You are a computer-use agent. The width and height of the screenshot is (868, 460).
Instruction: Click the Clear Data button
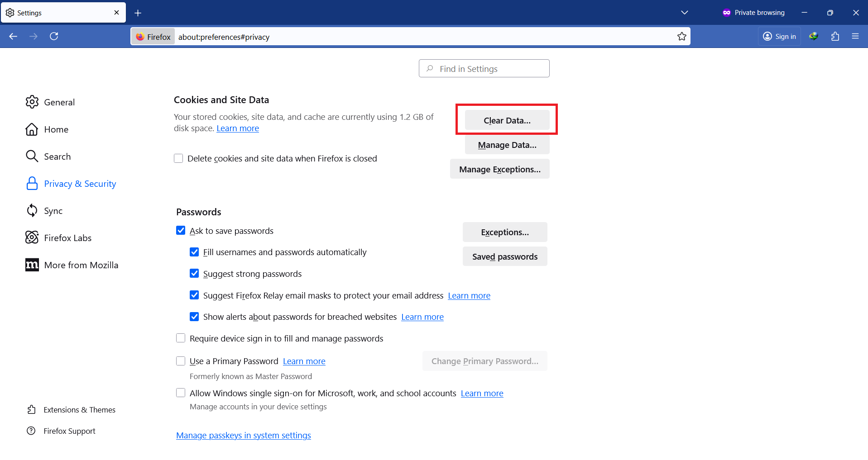click(x=507, y=120)
